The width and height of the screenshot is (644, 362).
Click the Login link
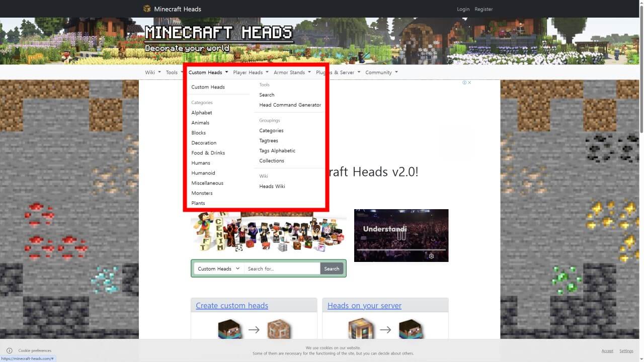point(463,9)
